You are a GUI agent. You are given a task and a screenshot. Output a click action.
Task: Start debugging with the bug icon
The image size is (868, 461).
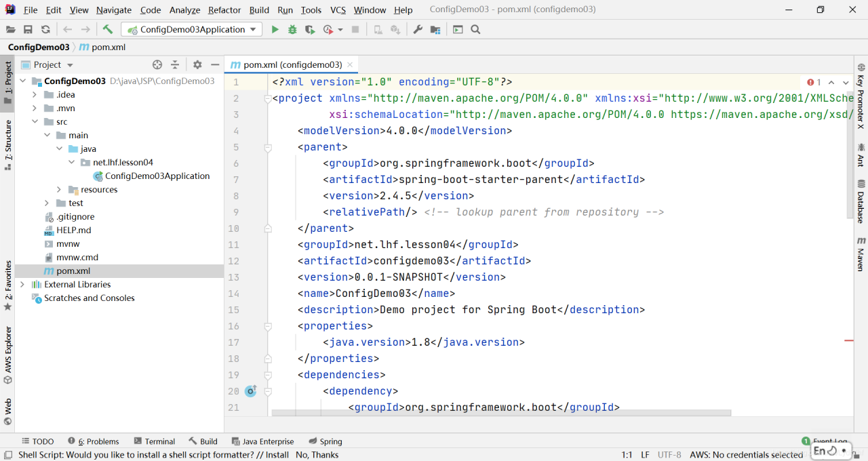click(x=292, y=29)
